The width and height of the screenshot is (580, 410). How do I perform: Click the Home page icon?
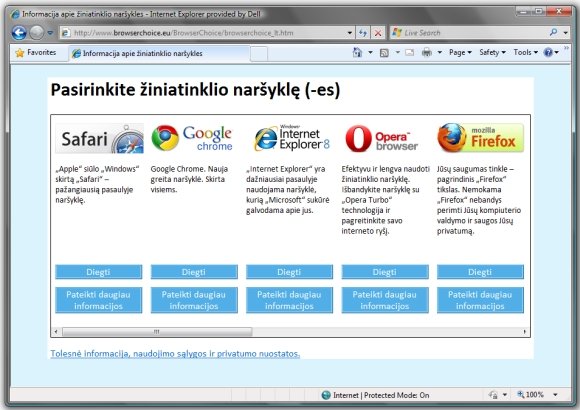[x=357, y=53]
